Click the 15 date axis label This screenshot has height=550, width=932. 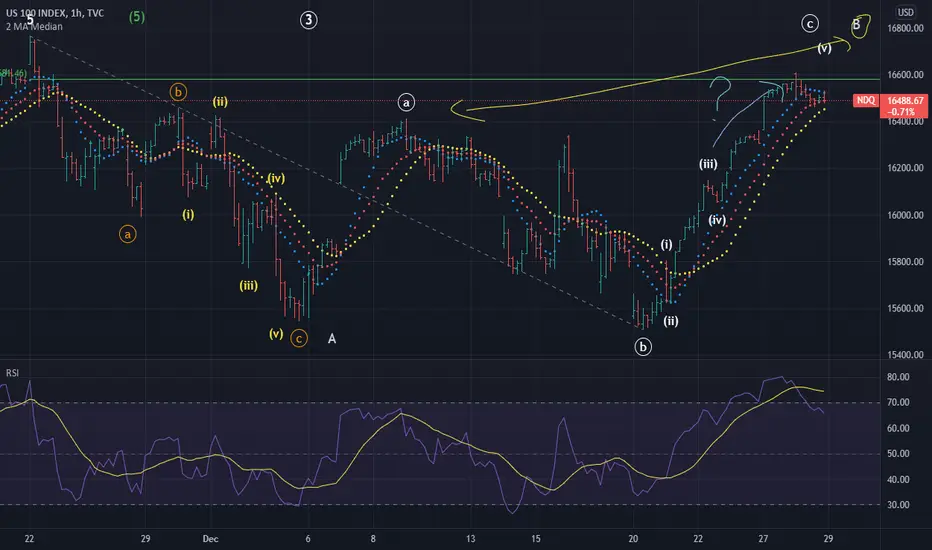pos(536,539)
